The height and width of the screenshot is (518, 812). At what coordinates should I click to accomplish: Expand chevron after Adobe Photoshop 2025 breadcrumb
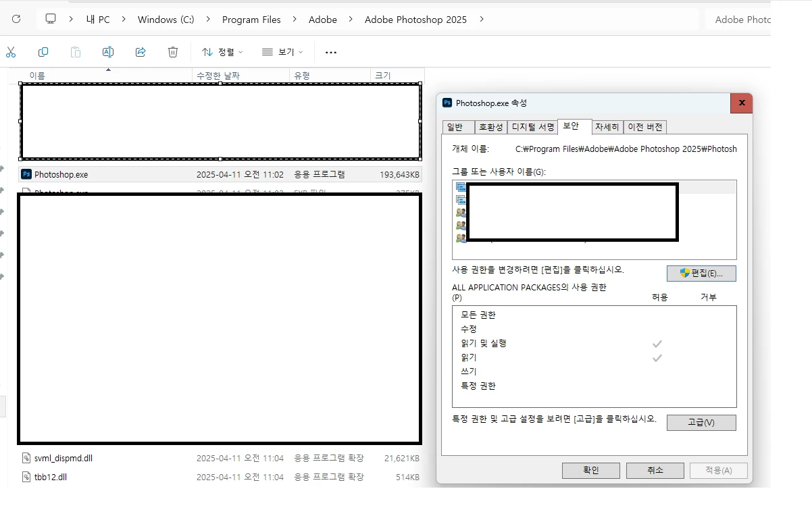[481, 19]
